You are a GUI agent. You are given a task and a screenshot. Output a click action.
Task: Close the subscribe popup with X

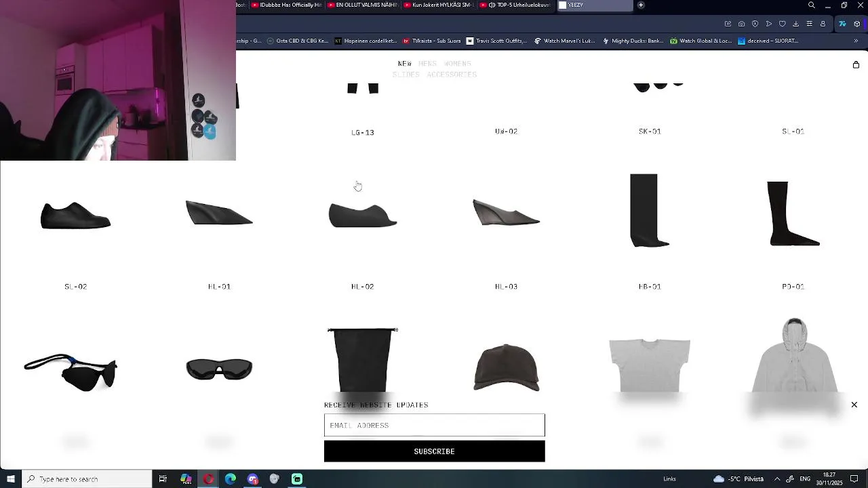pyautogui.click(x=854, y=405)
